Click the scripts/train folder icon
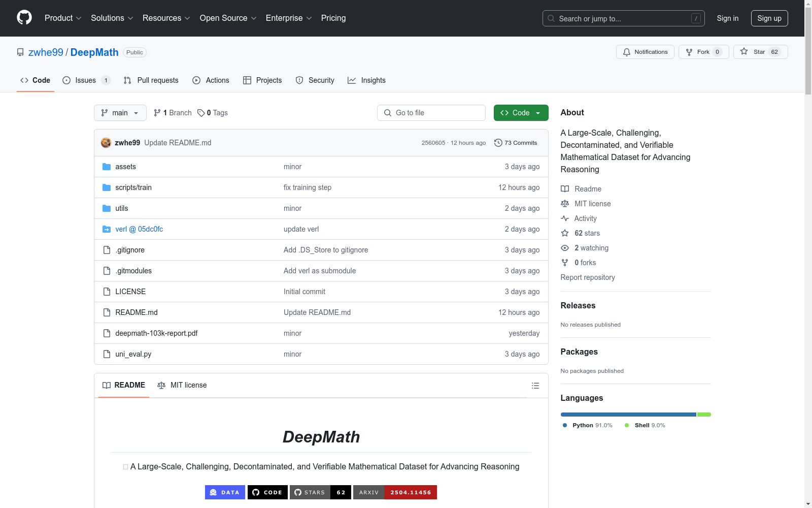812x508 pixels. (107, 187)
